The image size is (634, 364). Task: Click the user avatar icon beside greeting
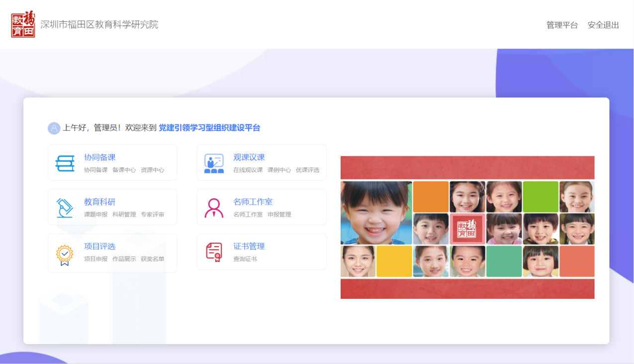[54, 128]
